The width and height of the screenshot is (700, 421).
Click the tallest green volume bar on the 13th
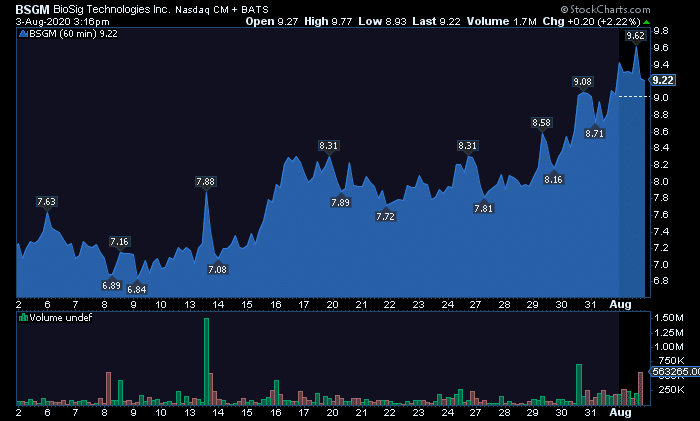pos(206,362)
